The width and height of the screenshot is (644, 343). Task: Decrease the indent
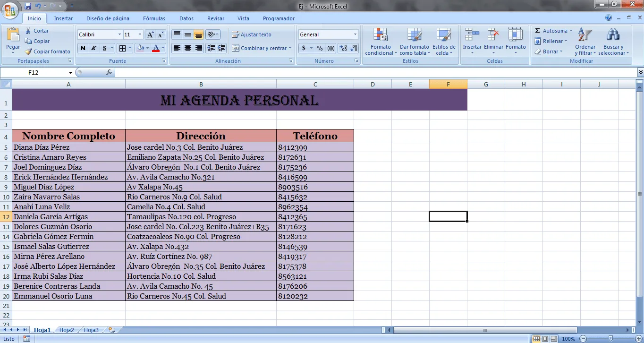pyautogui.click(x=211, y=48)
